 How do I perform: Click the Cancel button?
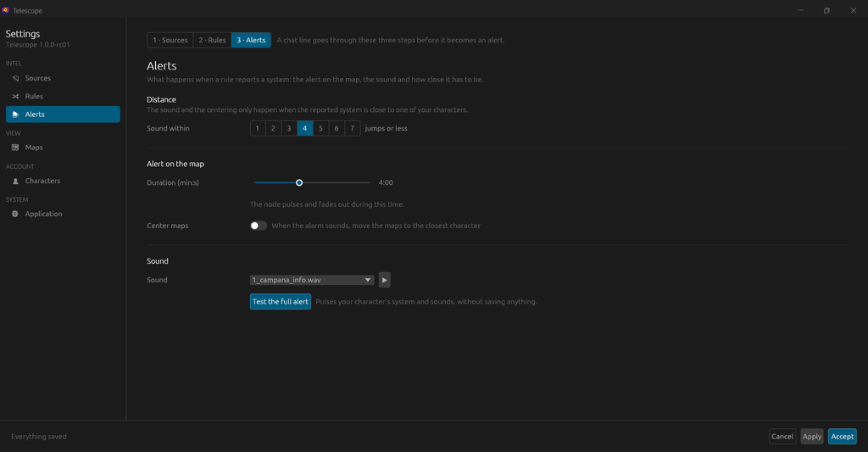(x=782, y=437)
